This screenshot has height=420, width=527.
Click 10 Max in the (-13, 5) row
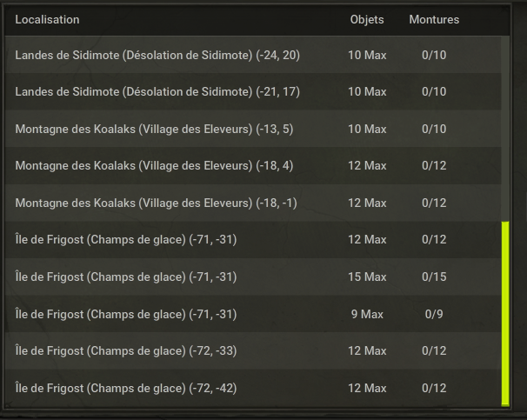click(x=367, y=129)
